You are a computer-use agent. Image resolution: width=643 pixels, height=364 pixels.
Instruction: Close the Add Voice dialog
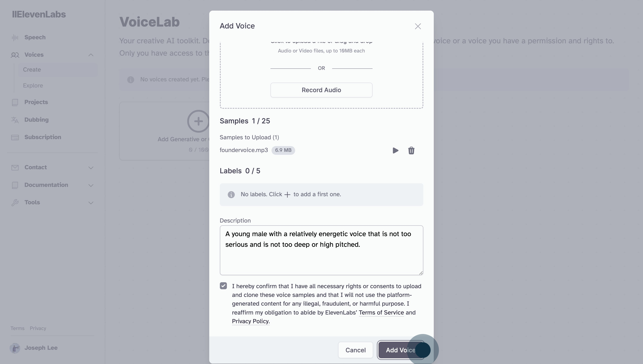418,26
